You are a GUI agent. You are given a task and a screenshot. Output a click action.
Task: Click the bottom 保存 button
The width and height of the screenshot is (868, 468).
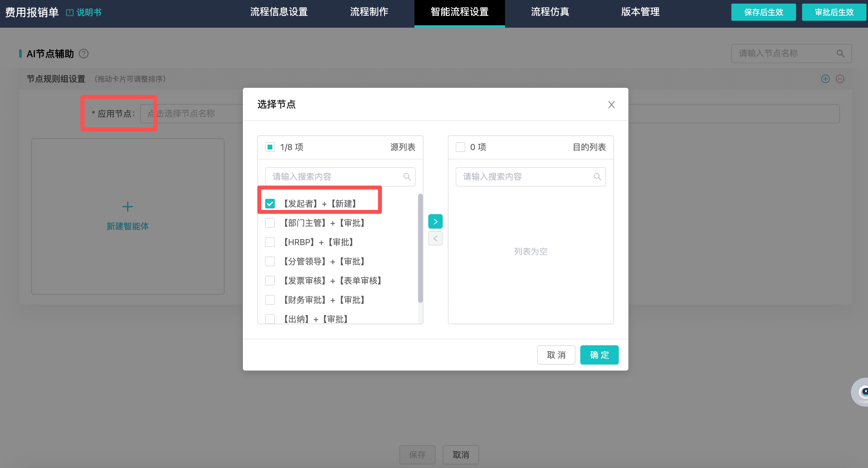(417, 455)
